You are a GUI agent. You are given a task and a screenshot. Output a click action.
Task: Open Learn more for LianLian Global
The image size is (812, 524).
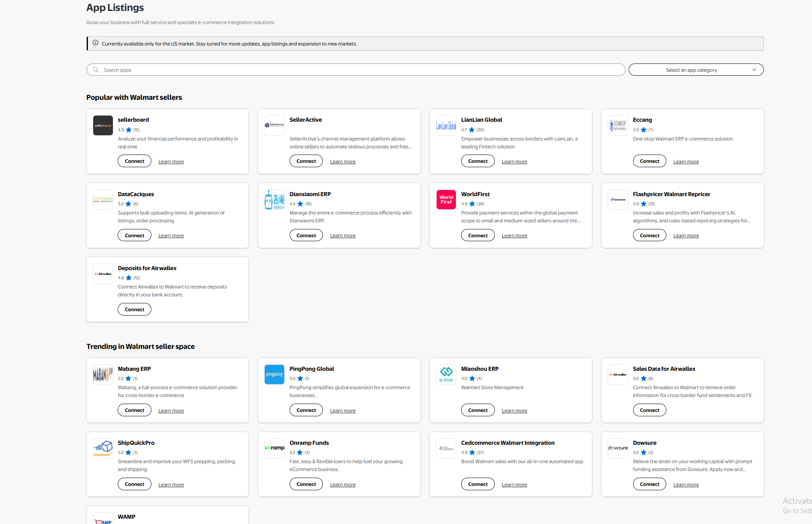click(x=514, y=162)
